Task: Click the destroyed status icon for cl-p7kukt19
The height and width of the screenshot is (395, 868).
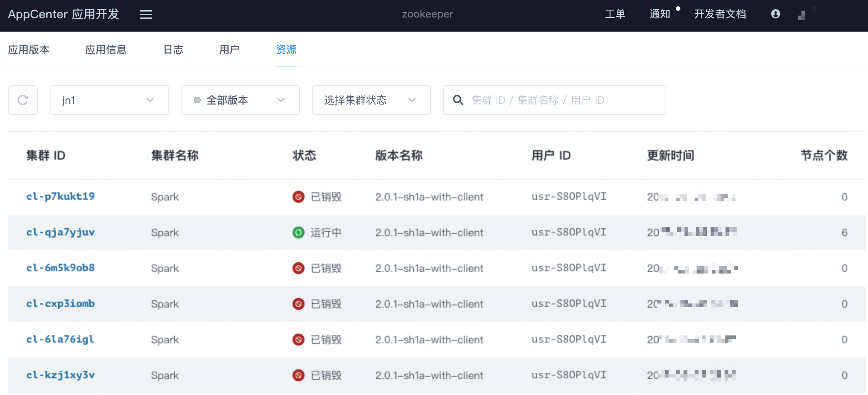Action: (x=299, y=196)
